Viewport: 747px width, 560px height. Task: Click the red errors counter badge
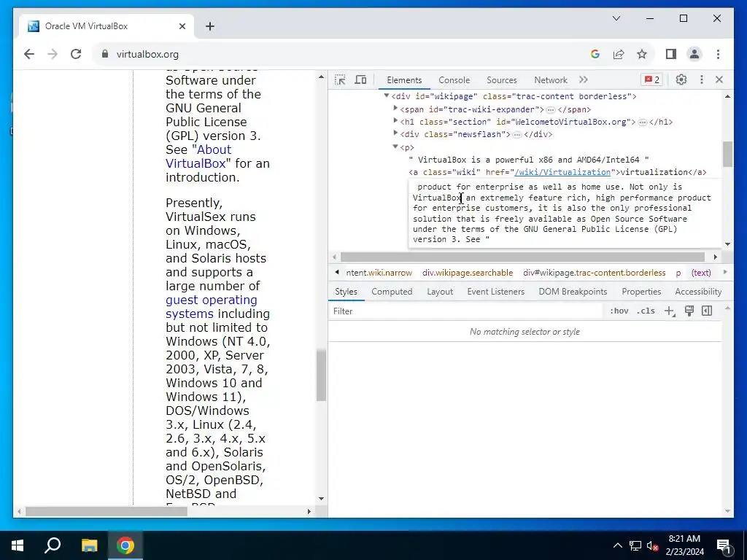652,79
